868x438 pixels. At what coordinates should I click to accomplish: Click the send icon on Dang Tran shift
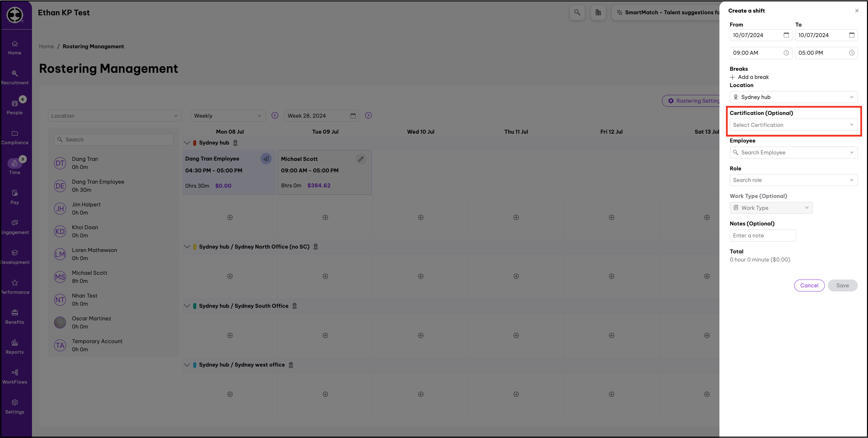(x=266, y=158)
